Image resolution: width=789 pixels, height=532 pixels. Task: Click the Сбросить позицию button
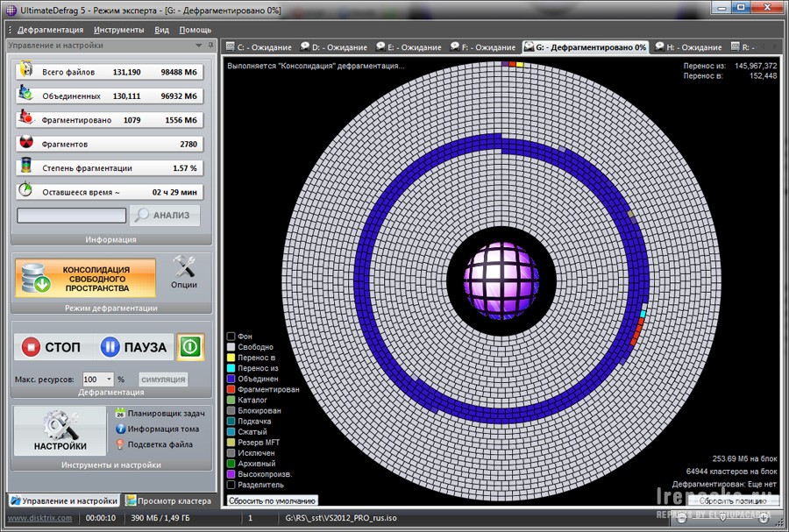[733, 500]
